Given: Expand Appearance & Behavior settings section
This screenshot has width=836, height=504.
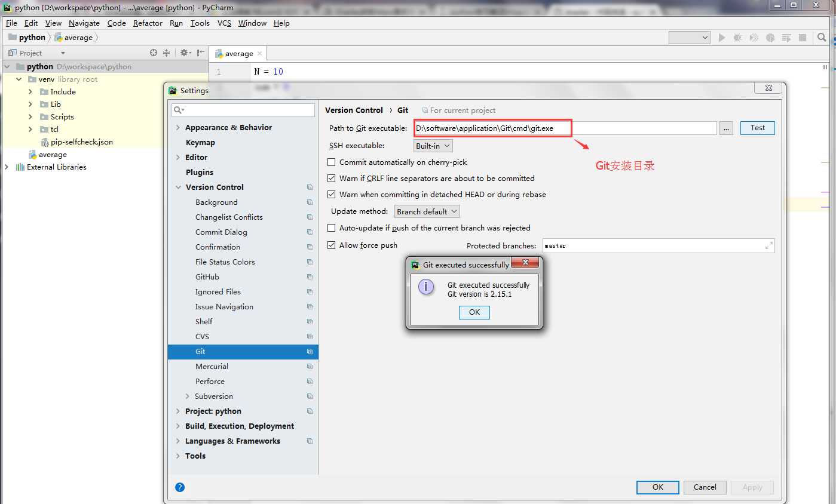Looking at the screenshot, I should click(177, 128).
